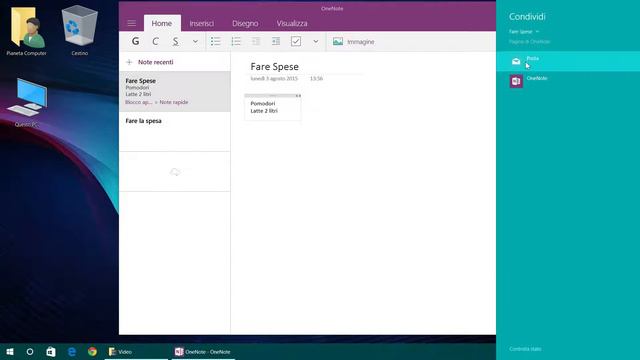Launch Chrome from the taskbar
The width and height of the screenshot is (640, 360).
click(x=92, y=351)
